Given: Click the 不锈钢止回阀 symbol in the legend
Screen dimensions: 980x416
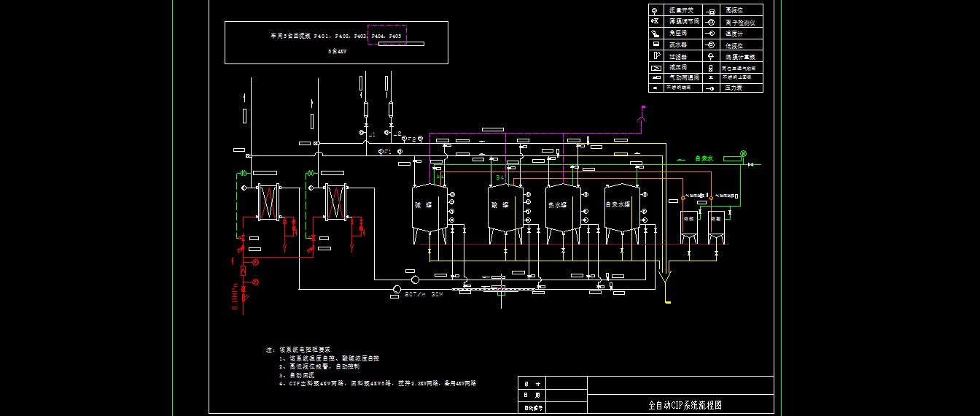Looking at the screenshot, I should pos(710,77).
